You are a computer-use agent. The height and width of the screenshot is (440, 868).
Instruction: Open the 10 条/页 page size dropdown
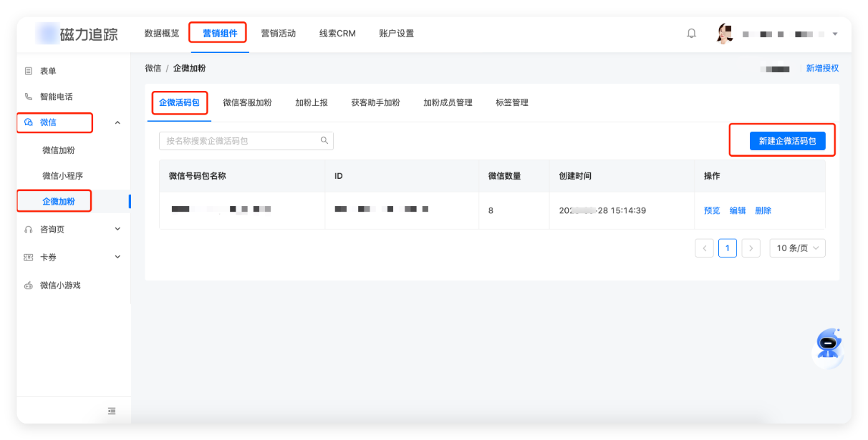click(x=797, y=248)
